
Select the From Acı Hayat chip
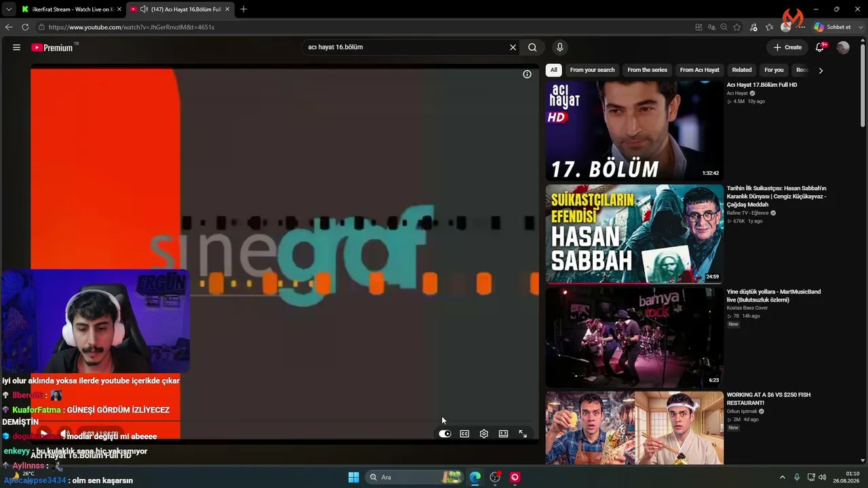click(x=699, y=70)
